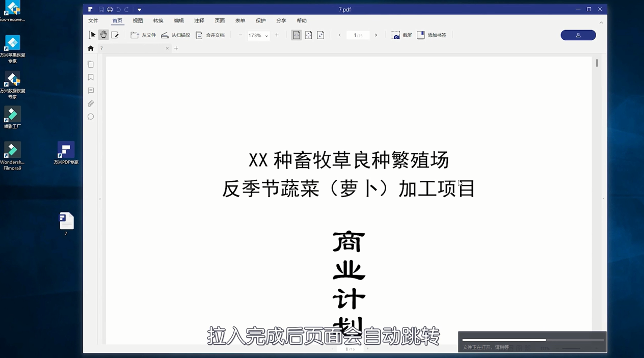
Task: Expand the quick access toolbar customization menu
Action: click(x=139, y=9)
